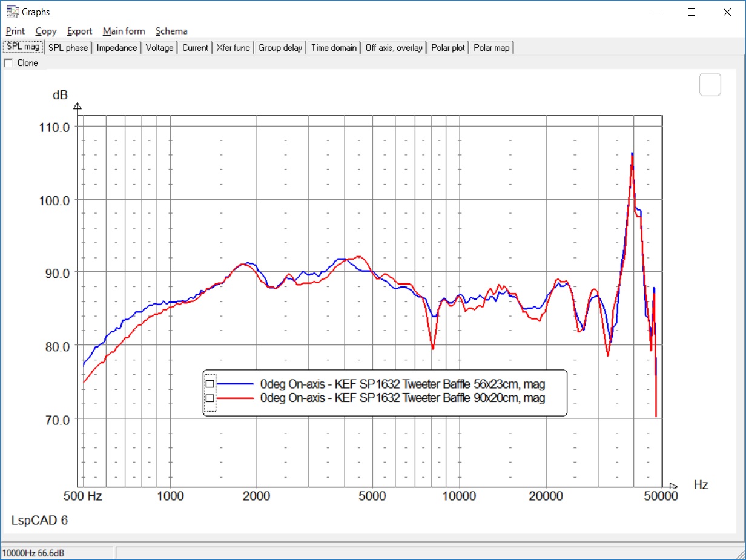Image resolution: width=746 pixels, height=560 pixels.
Task: Switch to the Polar map tab
Action: (x=492, y=48)
